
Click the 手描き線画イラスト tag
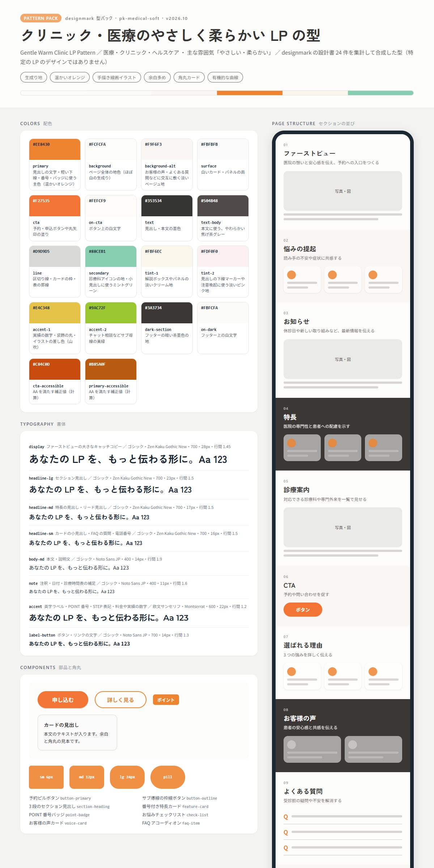tap(117, 77)
